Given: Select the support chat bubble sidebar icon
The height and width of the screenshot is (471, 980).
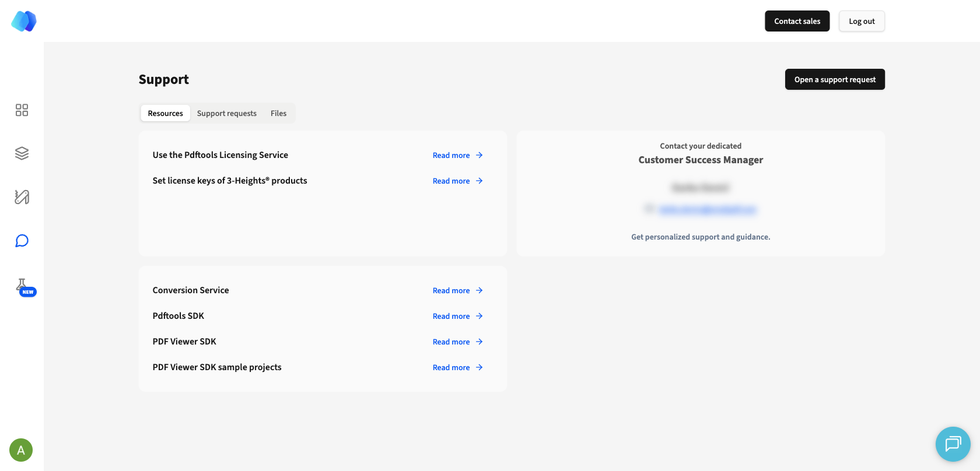Looking at the screenshot, I should pyautogui.click(x=22, y=241).
